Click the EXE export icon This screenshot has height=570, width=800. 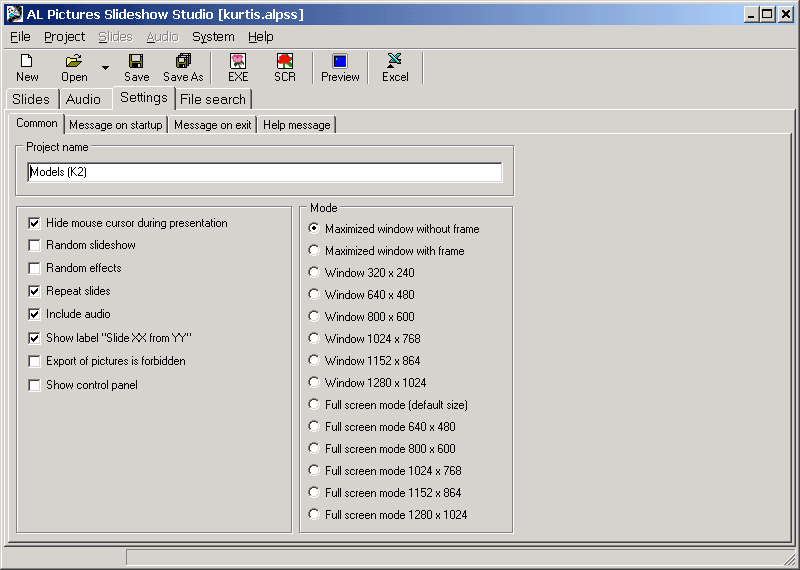point(238,61)
